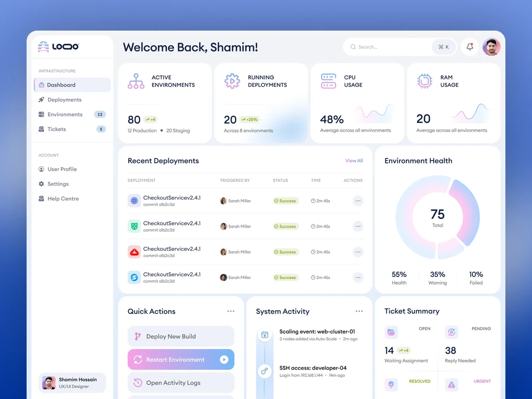Click the red triangle deployment icon
The height and width of the screenshot is (399, 532).
pos(134,252)
